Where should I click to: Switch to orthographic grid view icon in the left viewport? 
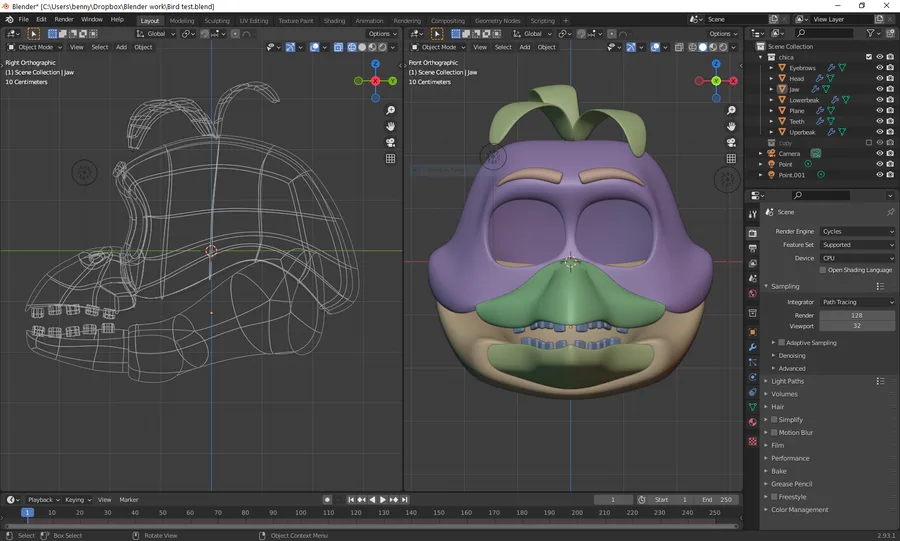click(390, 159)
